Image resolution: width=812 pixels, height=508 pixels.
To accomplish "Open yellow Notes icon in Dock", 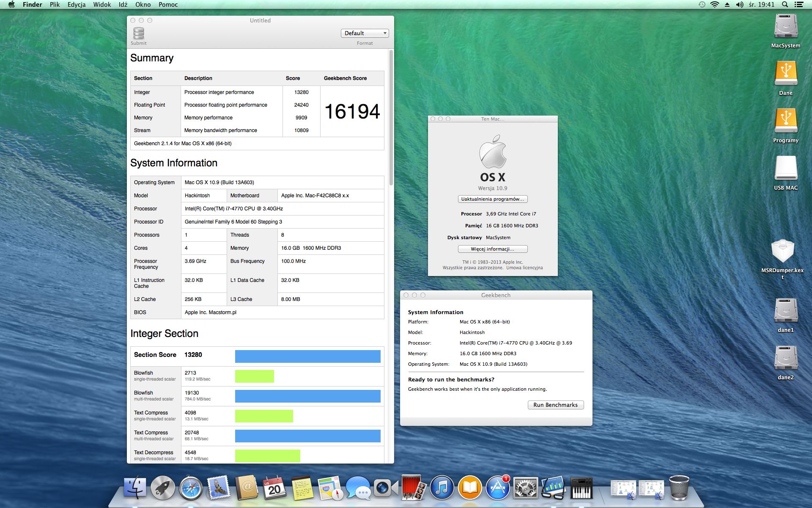I will pyautogui.click(x=302, y=487).
